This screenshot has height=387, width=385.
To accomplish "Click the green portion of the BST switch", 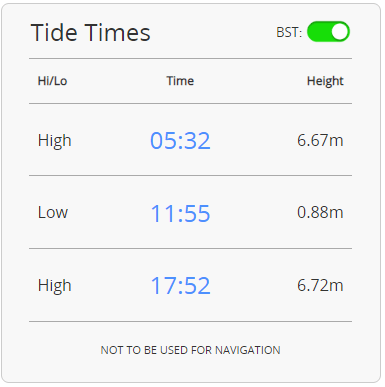I will (x=318, y=32).
